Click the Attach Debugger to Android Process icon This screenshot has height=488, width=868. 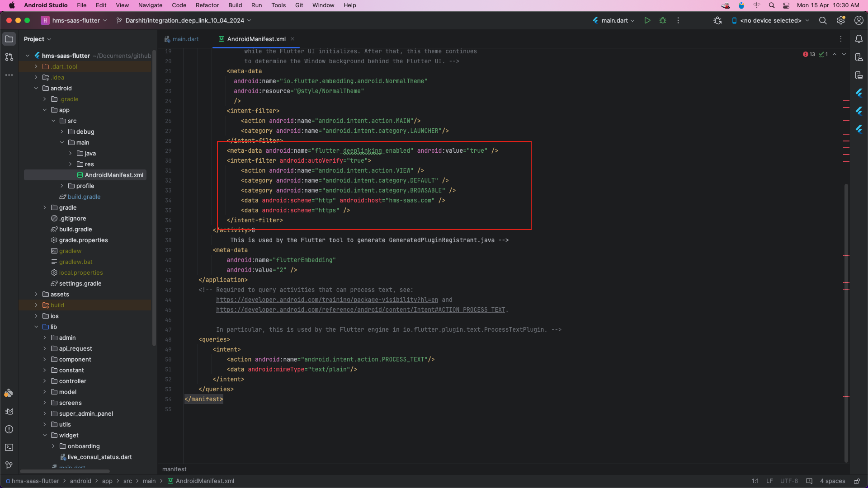(717, 20)
